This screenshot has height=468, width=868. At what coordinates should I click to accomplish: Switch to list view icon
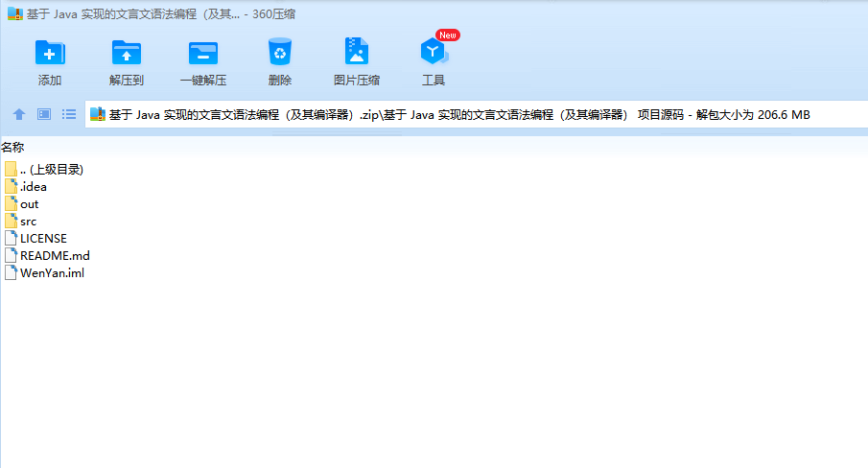(69, 114)
